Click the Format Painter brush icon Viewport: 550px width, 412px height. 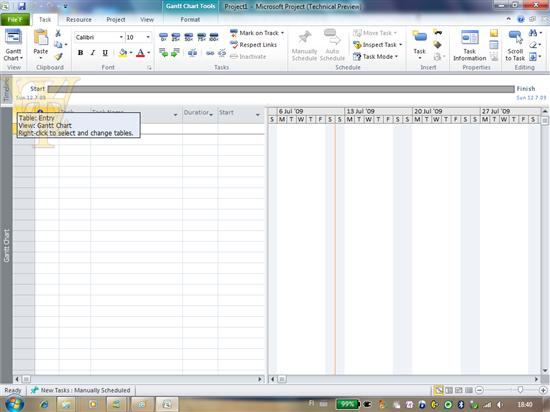(x=58, y=56)
